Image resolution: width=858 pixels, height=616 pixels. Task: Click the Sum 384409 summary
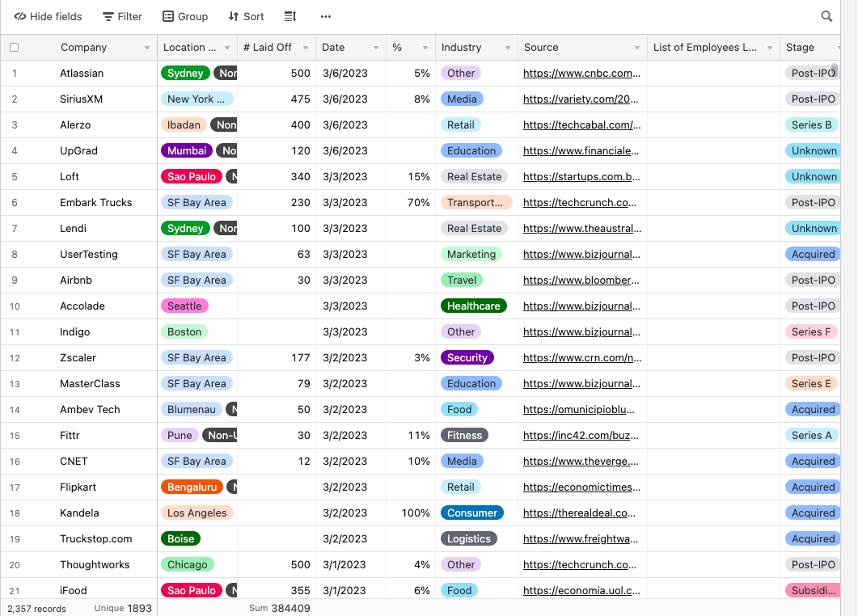coord(280,609)
